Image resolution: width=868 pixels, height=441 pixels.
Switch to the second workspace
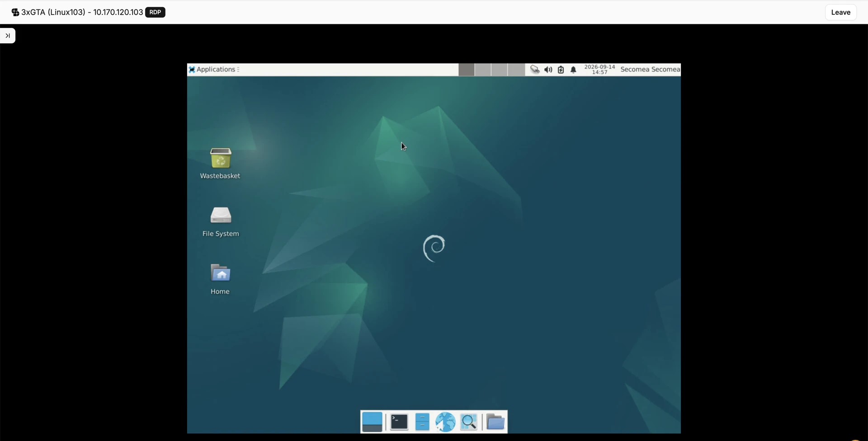483,70
